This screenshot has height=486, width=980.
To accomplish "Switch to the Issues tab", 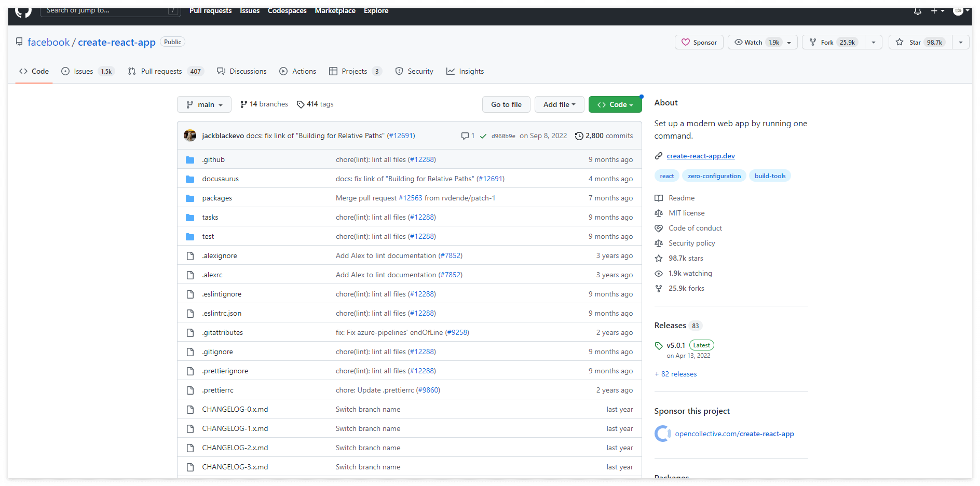I will pyautogui.click(x=87, y=71).
